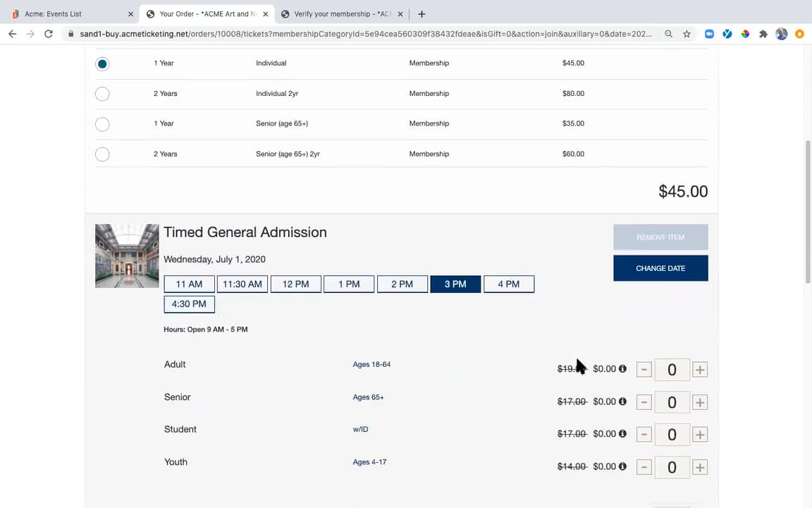812x508 pixels.
Task: Click the $45.00 membership total
Action: pos(683,191)
